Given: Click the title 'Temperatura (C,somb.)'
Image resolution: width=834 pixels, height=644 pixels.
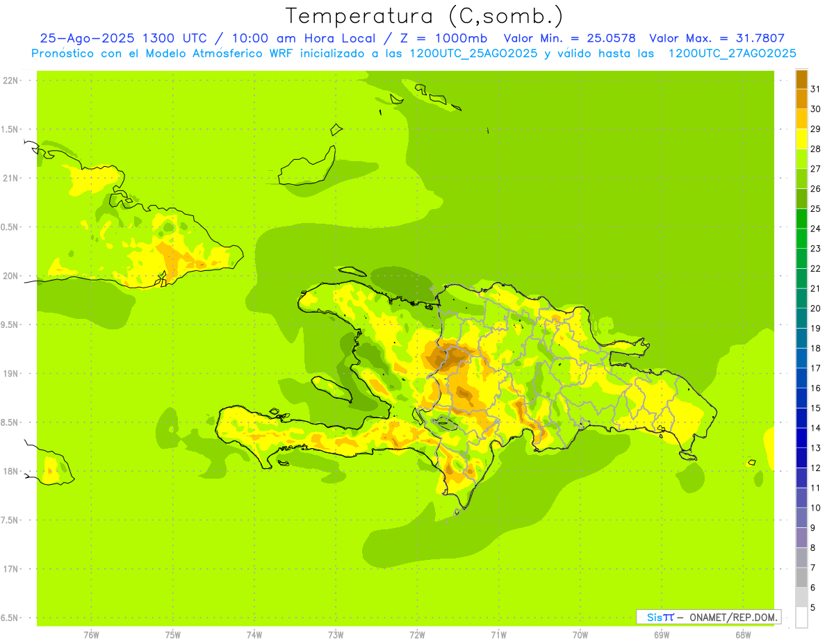Looking at the screenshot, I should pos(424,16).
